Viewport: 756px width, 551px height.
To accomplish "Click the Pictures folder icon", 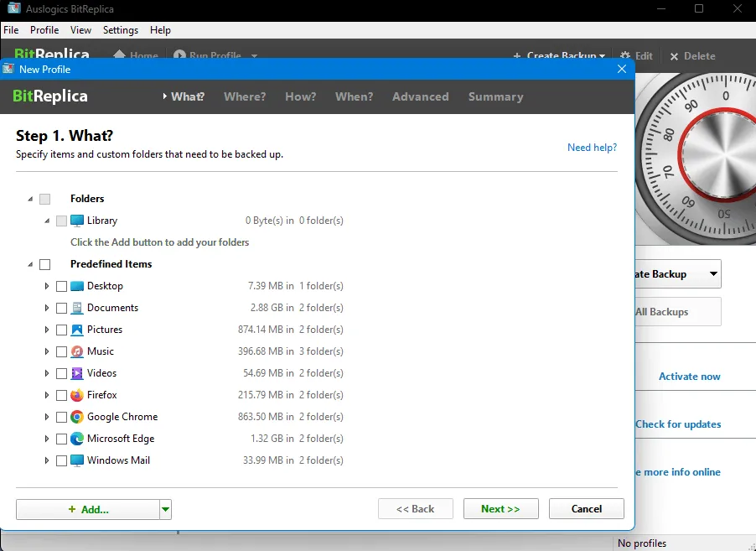I will 77,330.
